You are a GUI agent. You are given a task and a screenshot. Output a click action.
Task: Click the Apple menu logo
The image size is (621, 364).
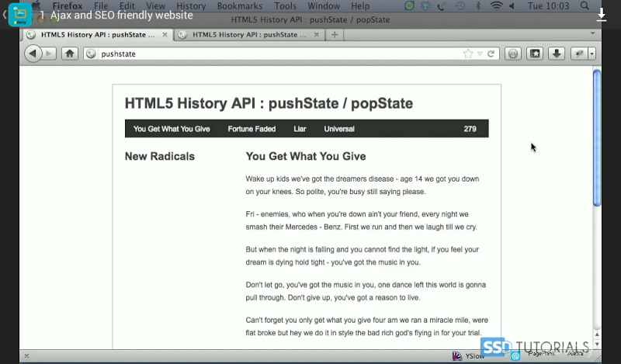(36, 5)
